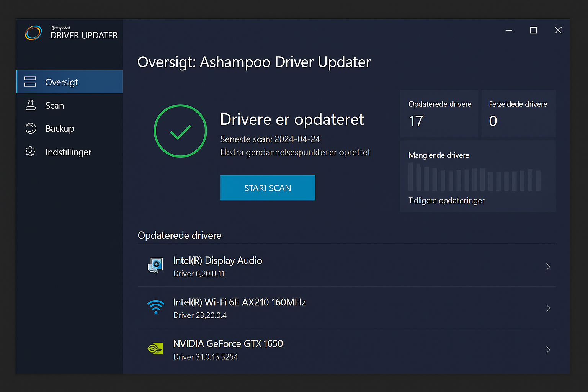588x392 pixels.
Task: Switch to the Scan section
Action: [54, 105]
